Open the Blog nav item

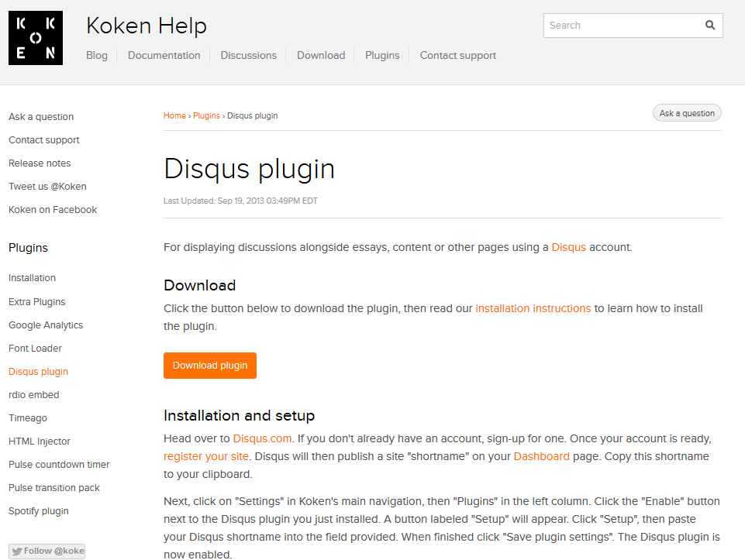[97, 56]
